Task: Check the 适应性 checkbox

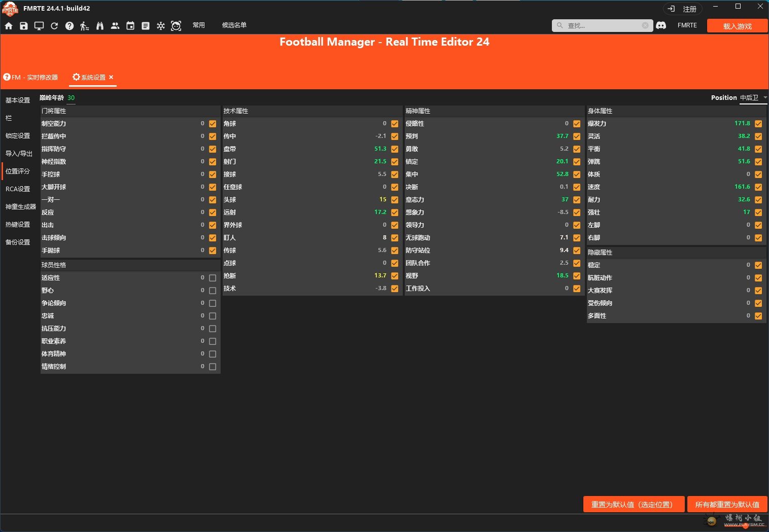Action: click(213, 278)
